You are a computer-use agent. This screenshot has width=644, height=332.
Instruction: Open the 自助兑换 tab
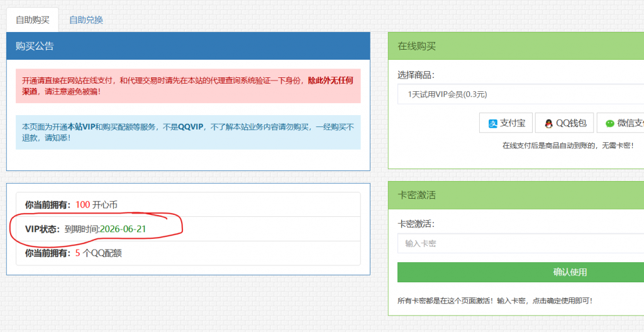click(x=86, y=19)
